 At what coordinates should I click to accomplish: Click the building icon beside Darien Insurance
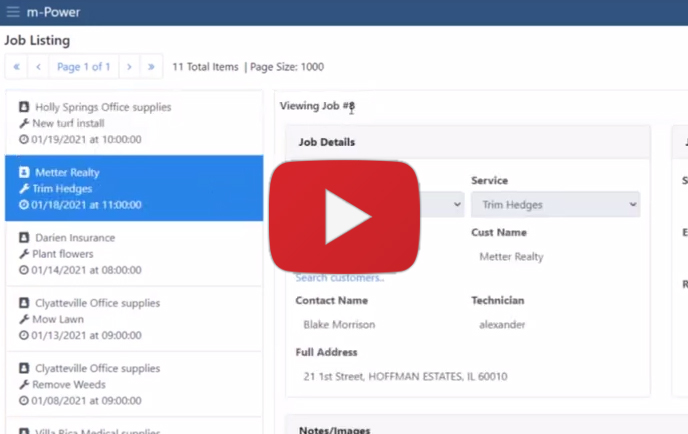click(x=24, y=238)
